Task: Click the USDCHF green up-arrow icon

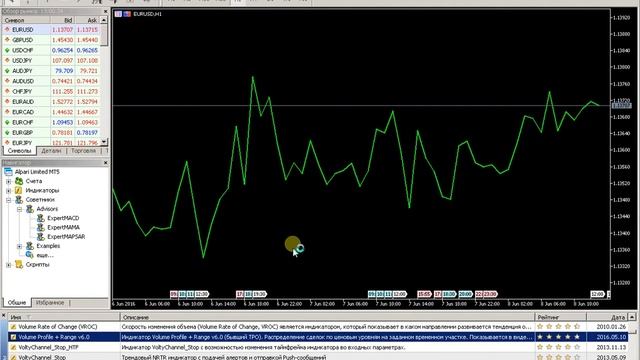Action: [7, 50]
